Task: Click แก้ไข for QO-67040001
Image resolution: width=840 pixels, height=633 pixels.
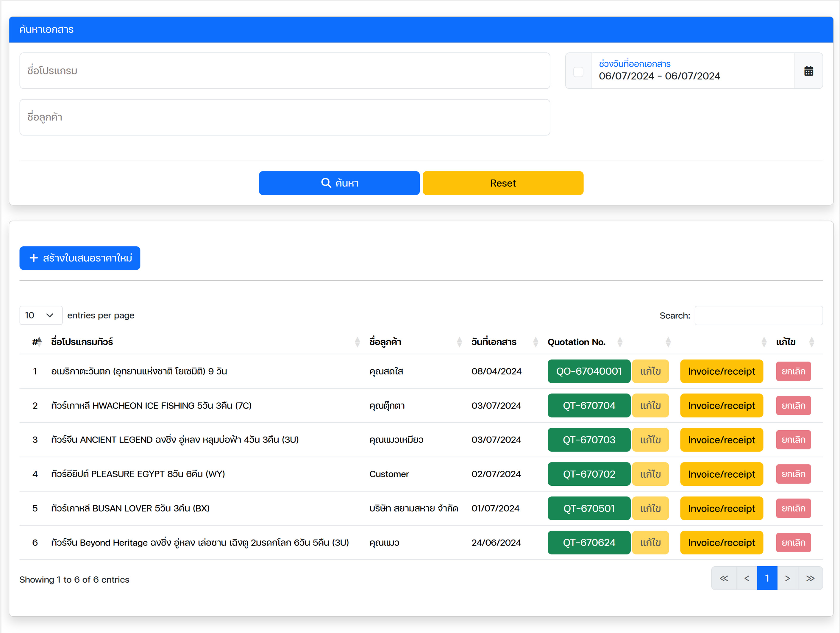Action: point(650,371)
